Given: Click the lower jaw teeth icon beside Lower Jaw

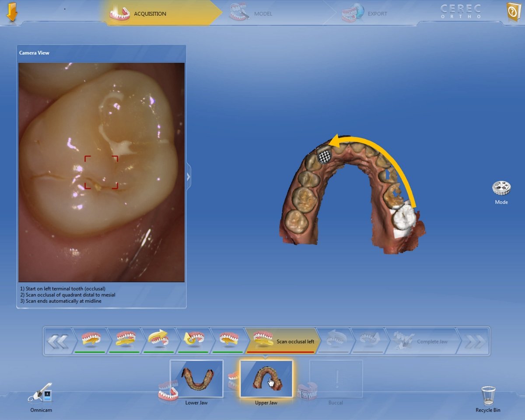Looking at the screenshot, I should click(x=168, y=391).
